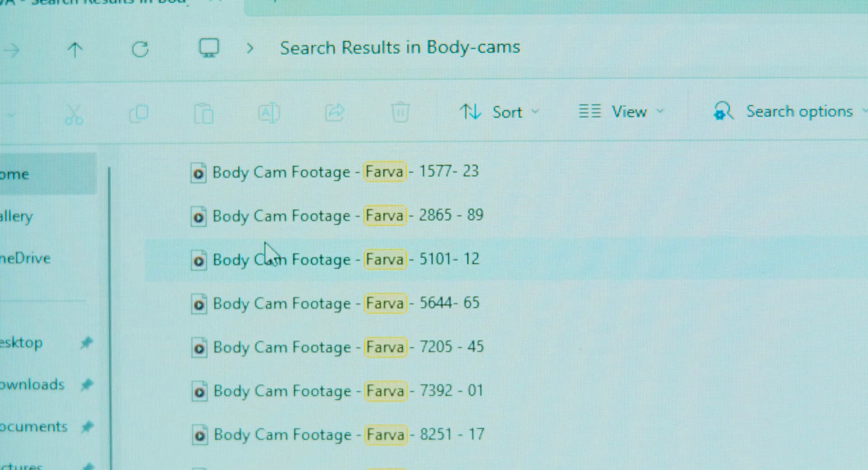868x470 pixels.
Task: Click video file icon for 1577- 23
Action: [x=198, y=173]
